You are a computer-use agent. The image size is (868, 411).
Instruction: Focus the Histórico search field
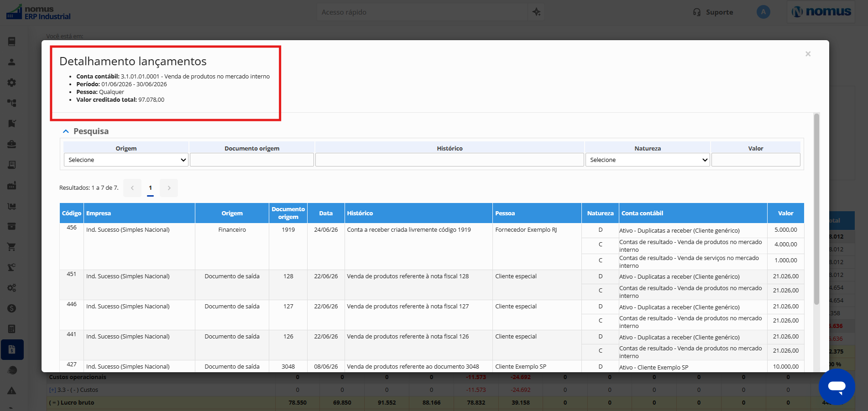click(x=450, y=160)
